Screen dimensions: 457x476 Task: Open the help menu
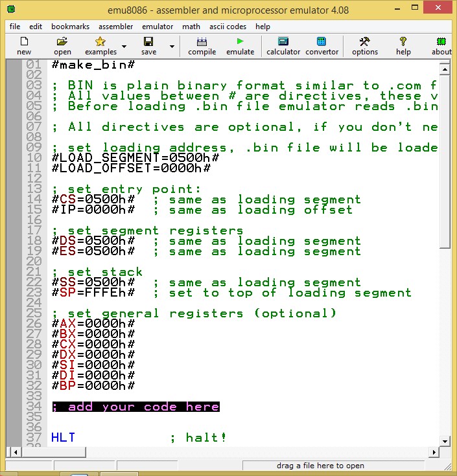[263, 27]
